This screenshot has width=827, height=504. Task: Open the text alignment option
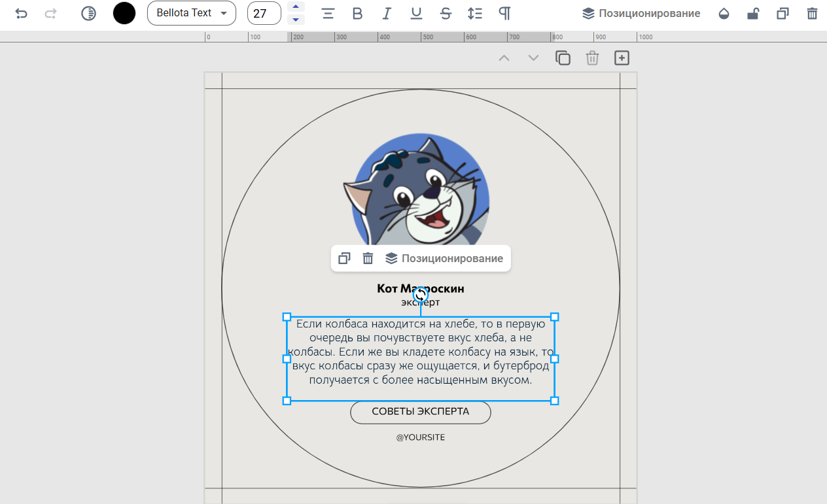point(328,13)
